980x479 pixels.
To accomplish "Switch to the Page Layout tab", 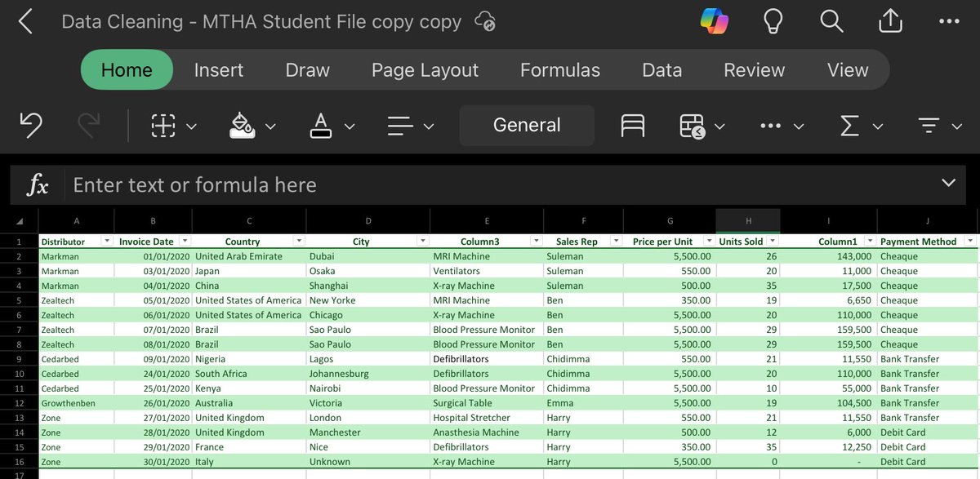I will pyautogui.click(x=425, y=70).
